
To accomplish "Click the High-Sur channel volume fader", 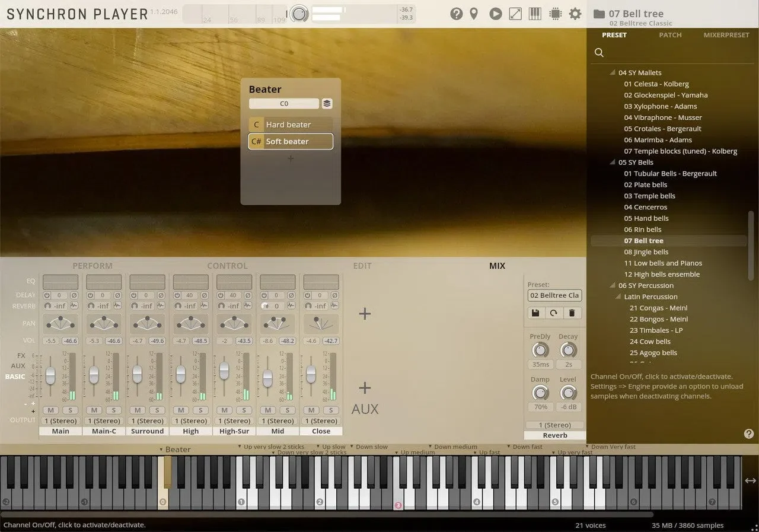I will coord(224,370).
